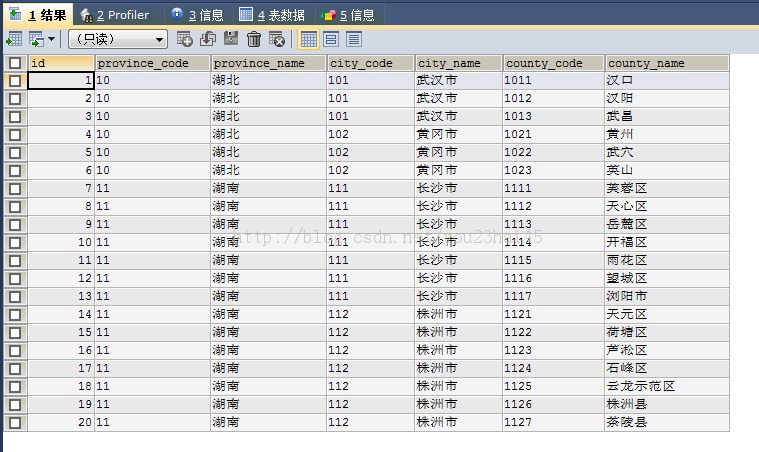
Task: Click the cancel changes icon
Action: 277,39
